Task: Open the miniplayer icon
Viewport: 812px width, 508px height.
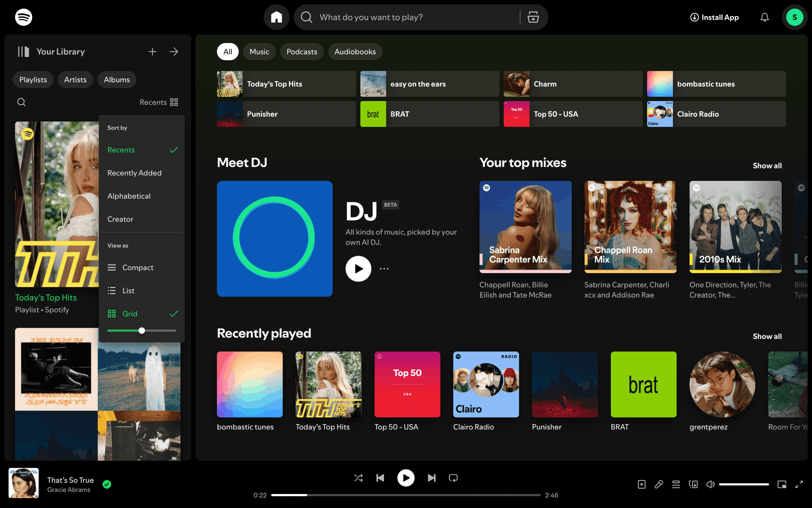Action: 782,484
